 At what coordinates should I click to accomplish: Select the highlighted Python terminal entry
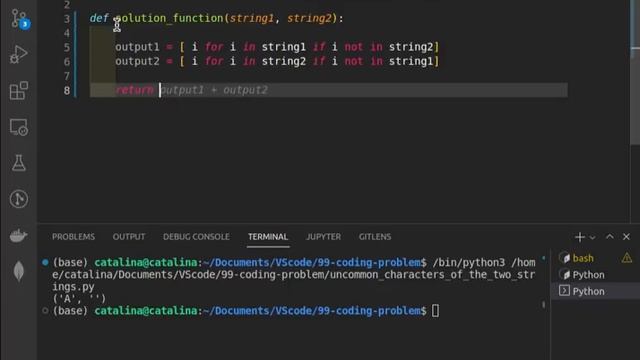[596, 291]
